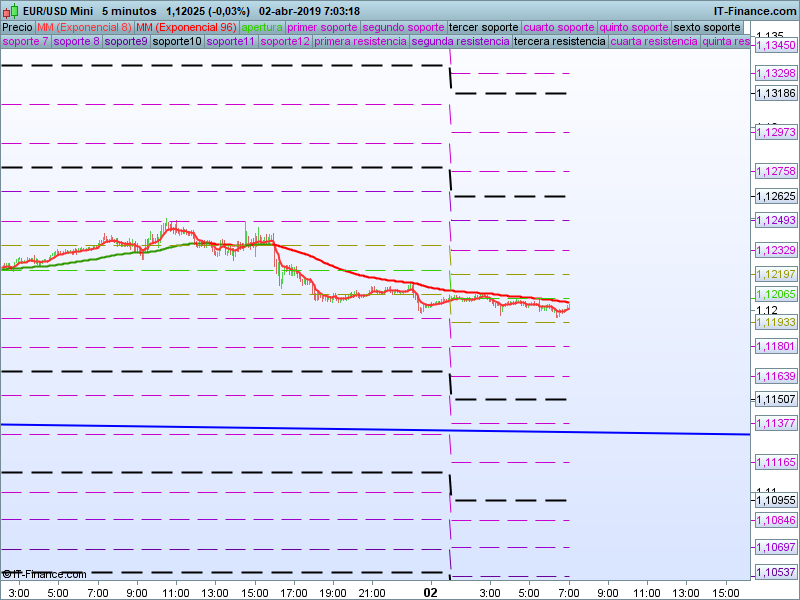Image resolution: width=800 pixels, height=600 pixels.
Task: Click the tercera resistencia legend label
Action: pos(559,42)
